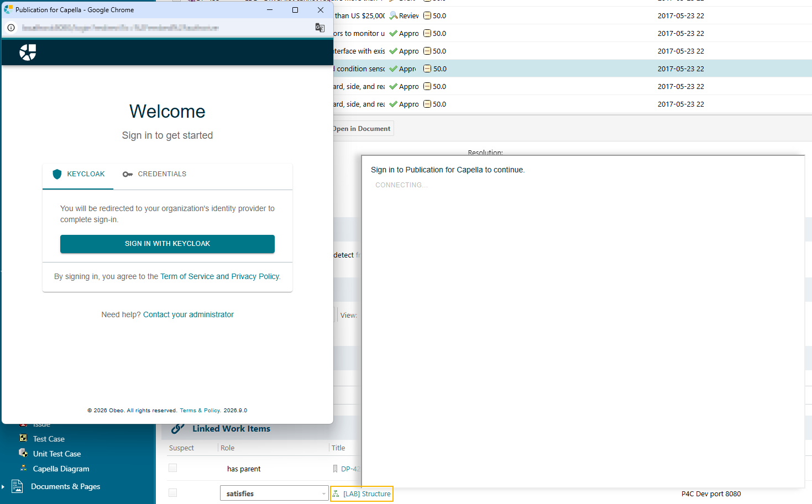This screenshot has height=504, width=812.
Task: Click the Sign In With Keycloak button
Action: pyautogui.click(x=167, y=244)
